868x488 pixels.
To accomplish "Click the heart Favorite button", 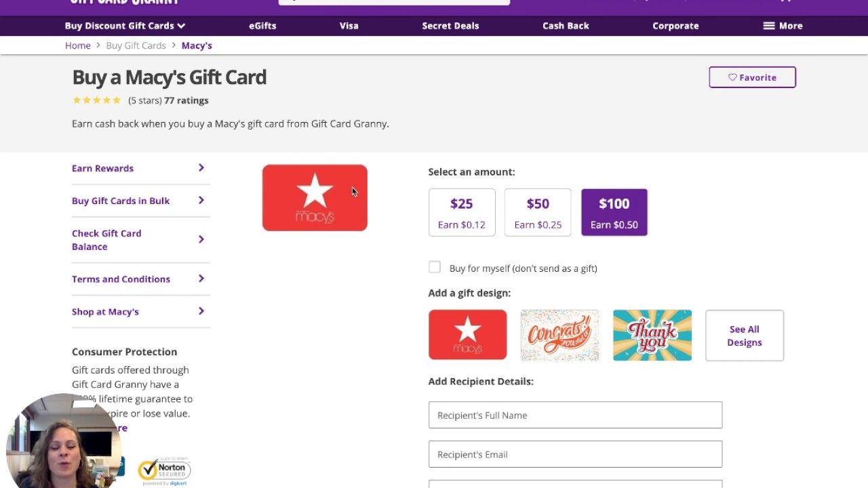I will pyautogui.click(x=752, y=77).
